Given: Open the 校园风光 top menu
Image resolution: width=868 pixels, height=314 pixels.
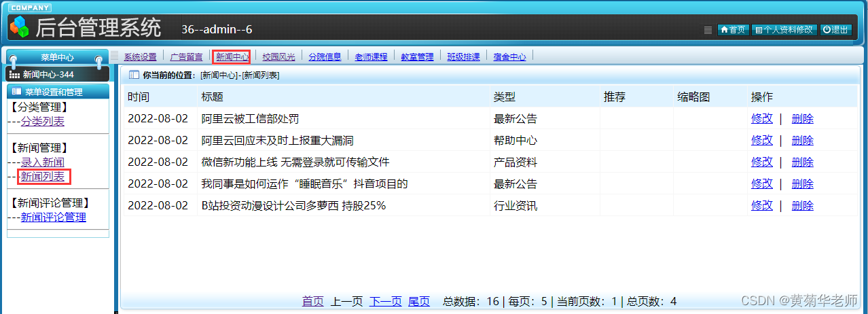Looking at the screenshot, I should coord(278,57).
